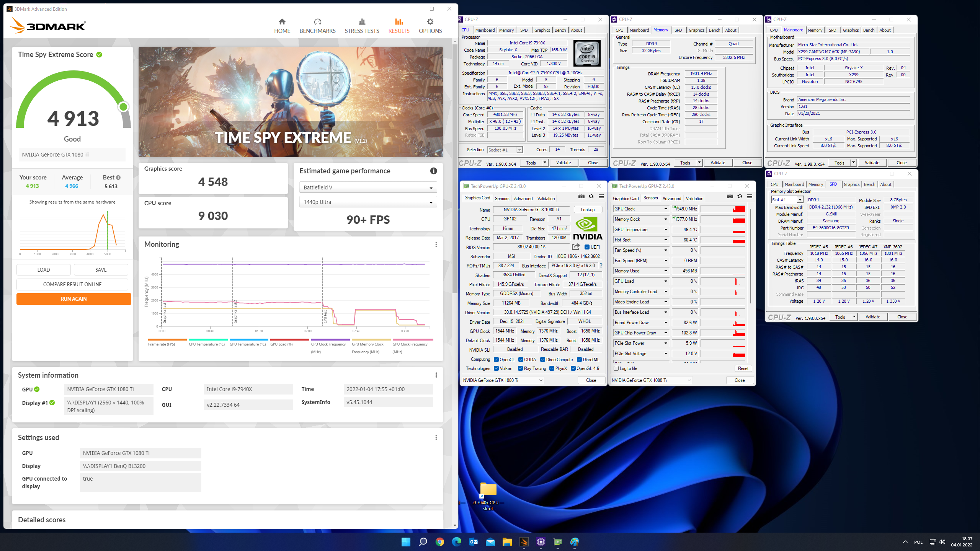Click BIOS Version share/export icon in GPU-Z
Screen dimensions: 980x551
[576, 247]
